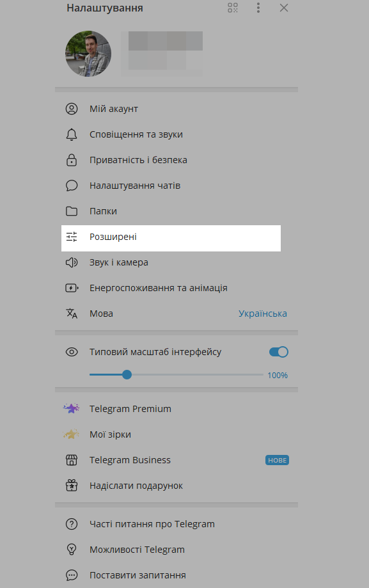This screenshot has width=369, height=588.
Task: Select the lock icon for Приватність і безпека
Action: (72, 160)
